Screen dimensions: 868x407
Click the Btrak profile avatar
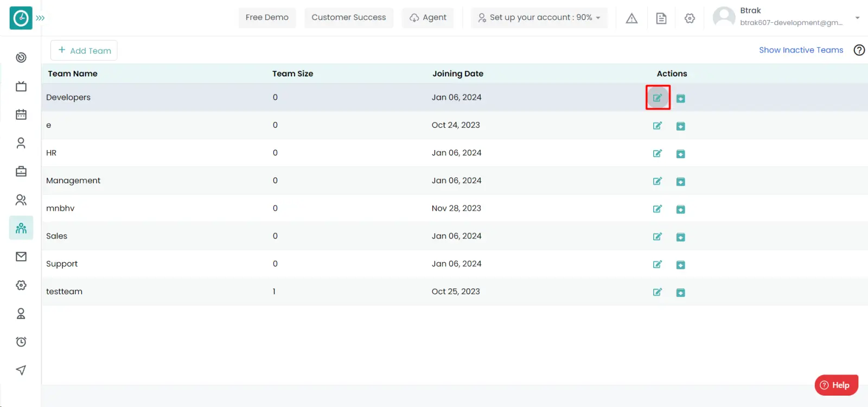tap(724, 17)
